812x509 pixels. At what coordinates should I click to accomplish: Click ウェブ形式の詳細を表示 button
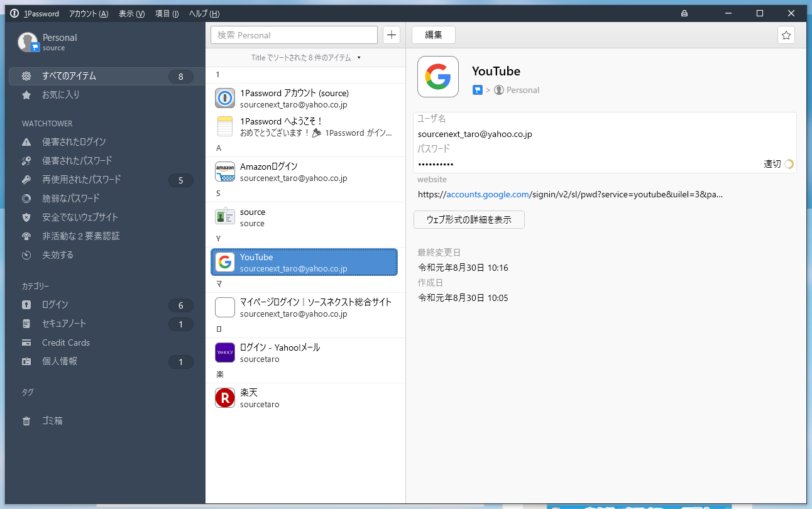point(469,220)
